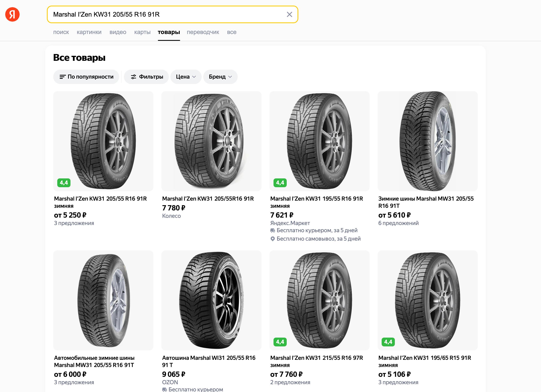
Task: Open link Автошина Marshal WI31 205/55 R16 91 T
Action: click(x=209, y=361)
